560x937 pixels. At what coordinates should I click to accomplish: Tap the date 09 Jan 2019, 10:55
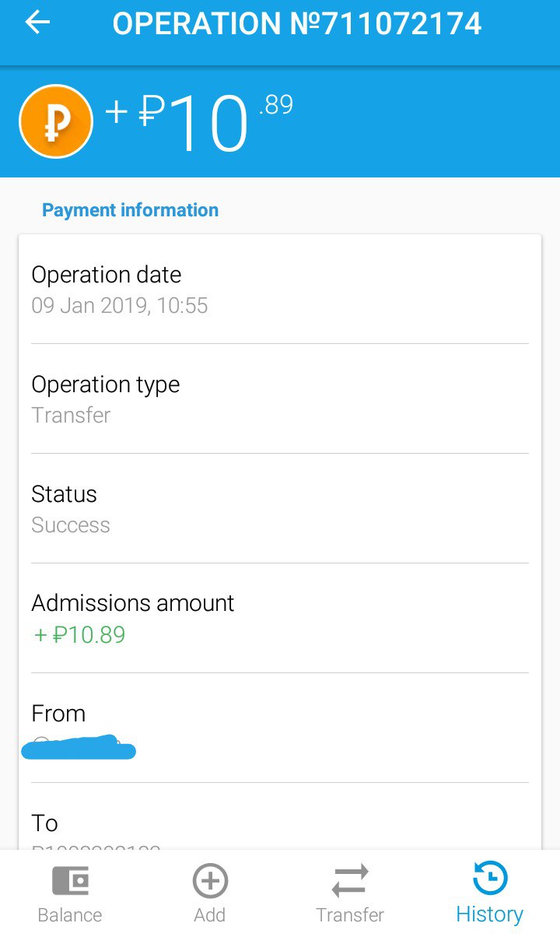coord(120,305)
